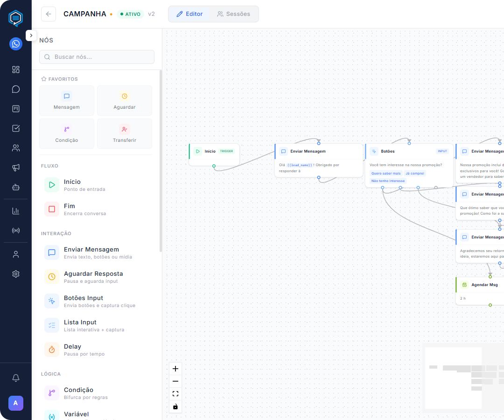Open the analytics bar chart sidebar icon
504x420 pixels.
pos(16,211)
